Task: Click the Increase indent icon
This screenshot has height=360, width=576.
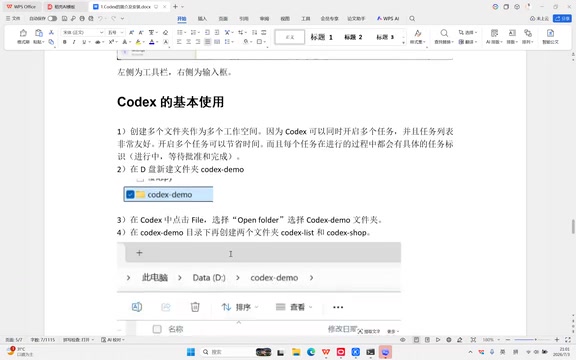Action: (217, 32)
